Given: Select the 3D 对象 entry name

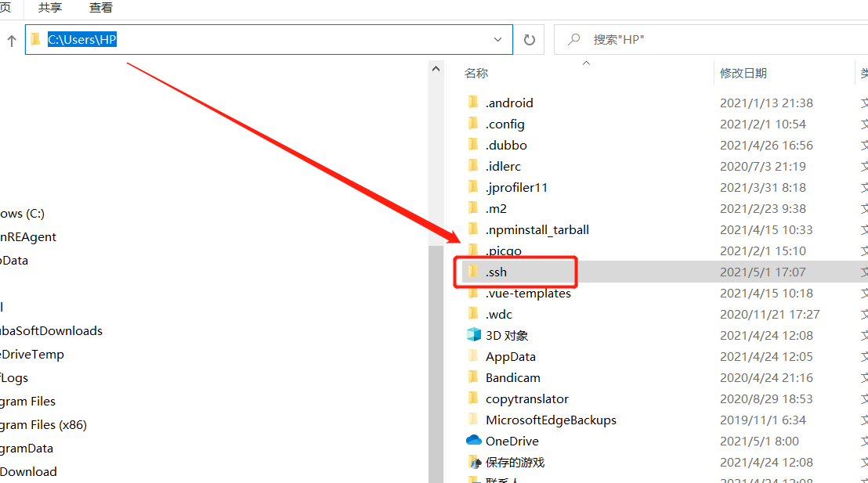Looking at the screenshot, I should click(507, 335).
